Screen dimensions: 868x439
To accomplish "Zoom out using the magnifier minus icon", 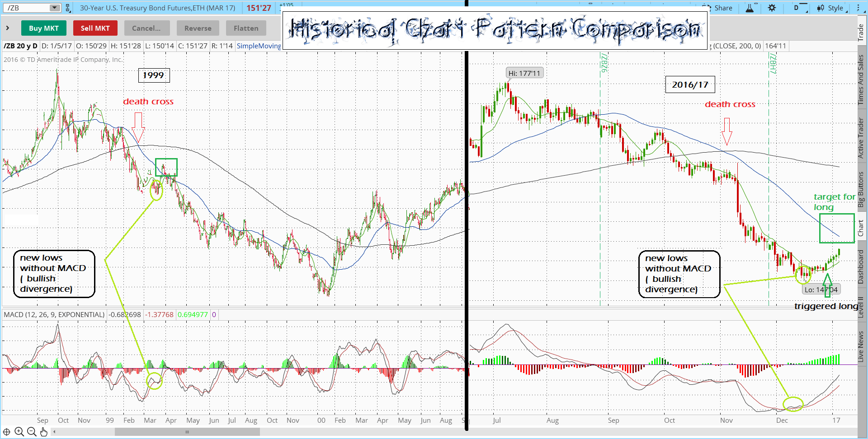I will pyautogui.click(x=32, y=432).
